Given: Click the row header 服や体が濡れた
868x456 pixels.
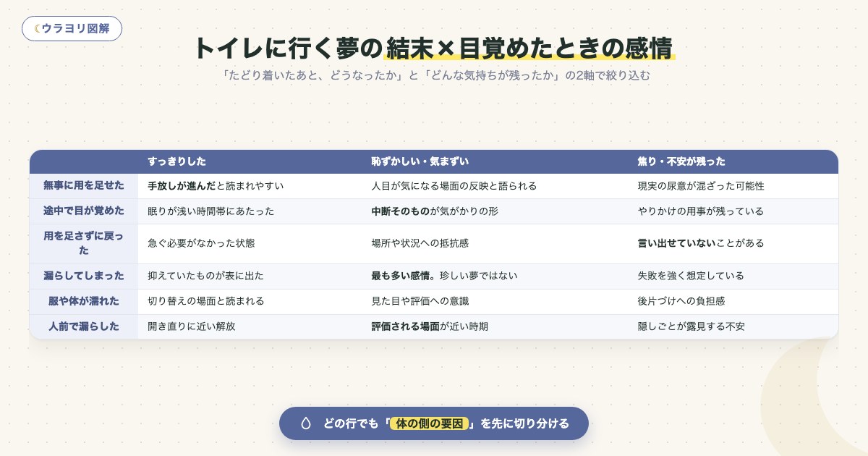Looking at the screenshot, I should (x=84, y=302).
